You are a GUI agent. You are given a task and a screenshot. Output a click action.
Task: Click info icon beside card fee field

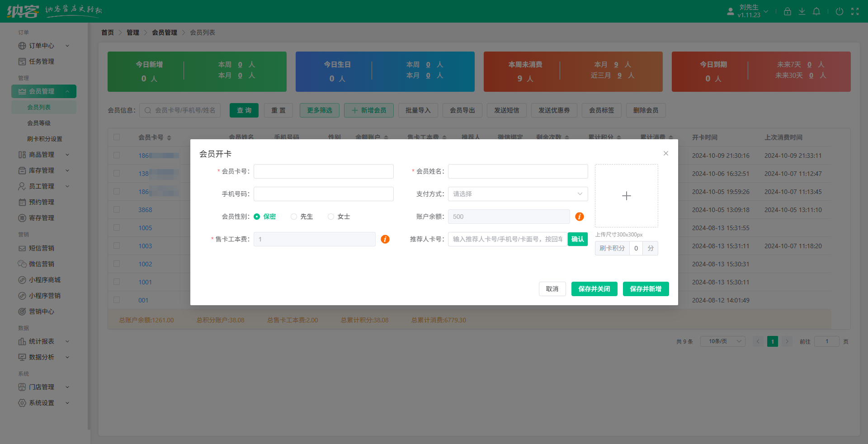(x=385, y=239)
